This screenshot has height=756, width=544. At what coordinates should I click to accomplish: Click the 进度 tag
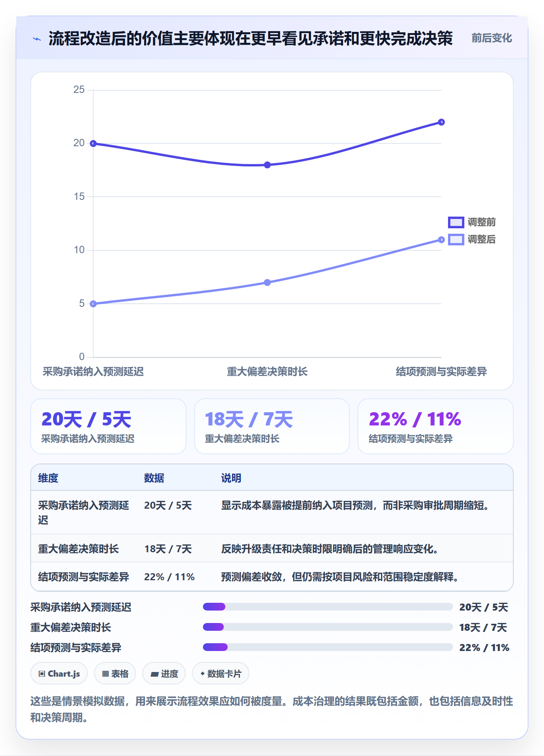[164, 674]
